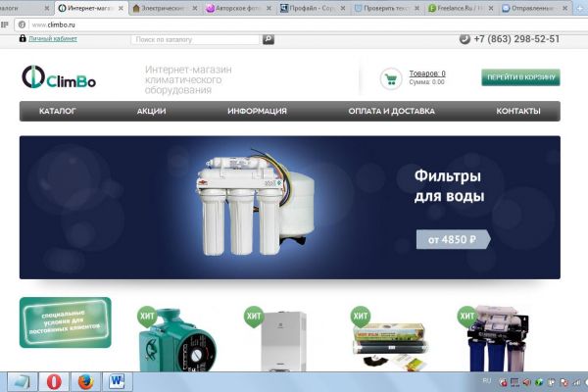588x392 pixels.
Task: Click the специальные условия green promo banner
Action: [x=66, y=322]
